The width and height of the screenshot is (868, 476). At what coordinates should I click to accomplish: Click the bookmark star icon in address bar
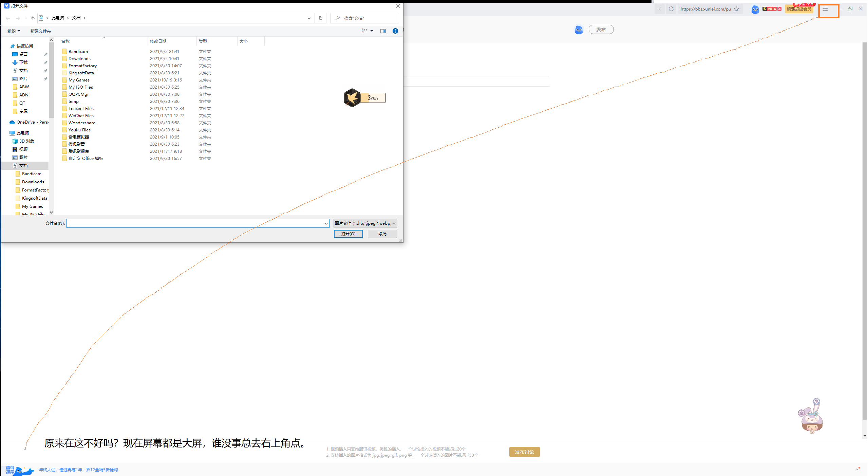[736, 9]
